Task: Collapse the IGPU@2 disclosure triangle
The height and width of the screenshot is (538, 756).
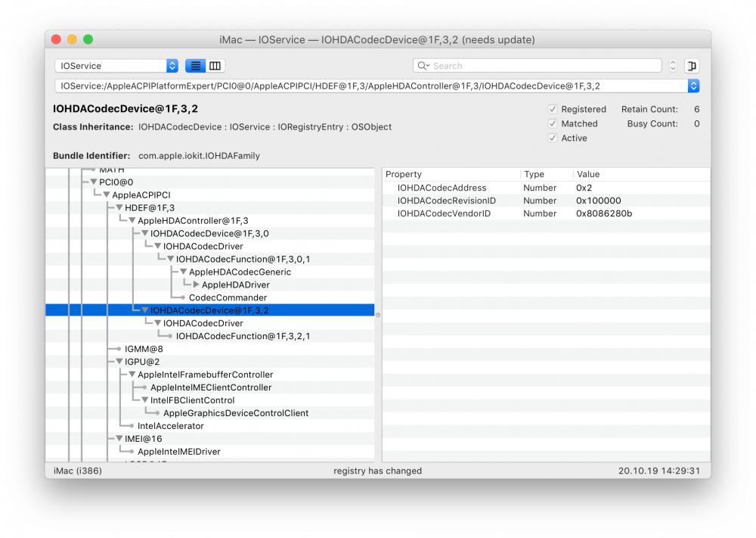Action: click(x=119, y=362)
